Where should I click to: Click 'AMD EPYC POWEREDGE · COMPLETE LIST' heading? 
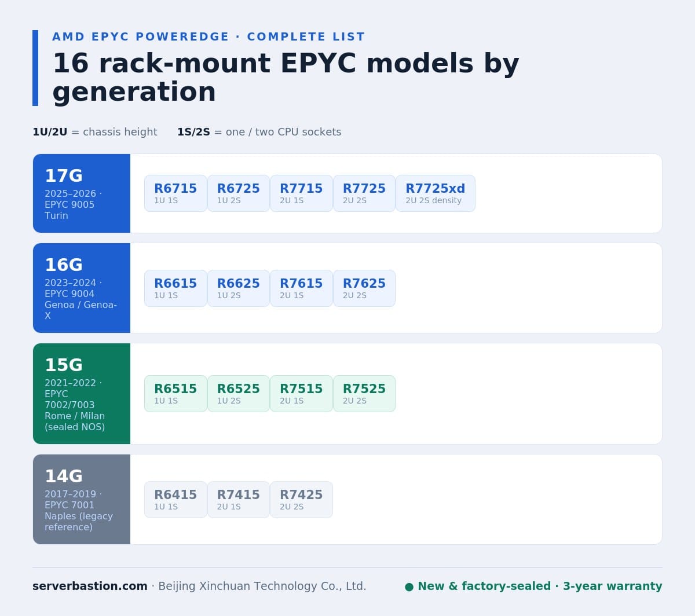point(209,36)
